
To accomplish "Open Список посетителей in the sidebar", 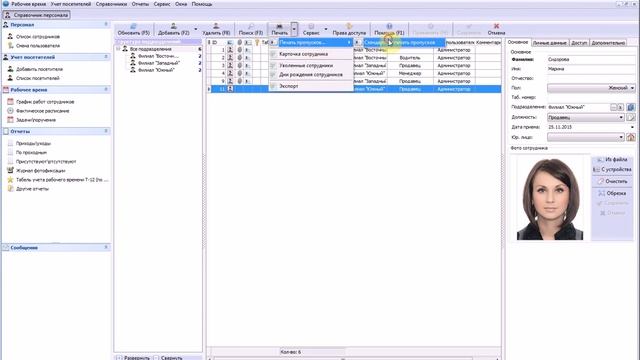I will pyautogui.click(x=38, y=78).
